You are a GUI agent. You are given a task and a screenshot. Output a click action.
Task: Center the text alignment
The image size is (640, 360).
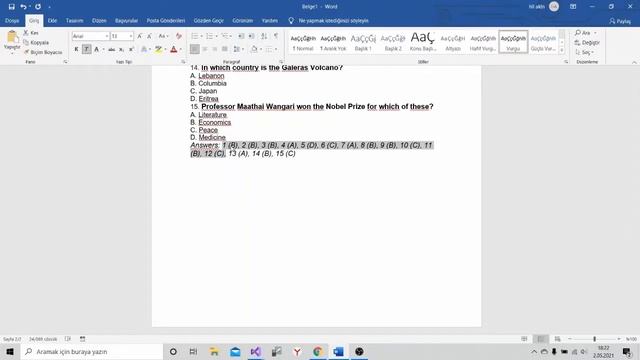point(205,49)
